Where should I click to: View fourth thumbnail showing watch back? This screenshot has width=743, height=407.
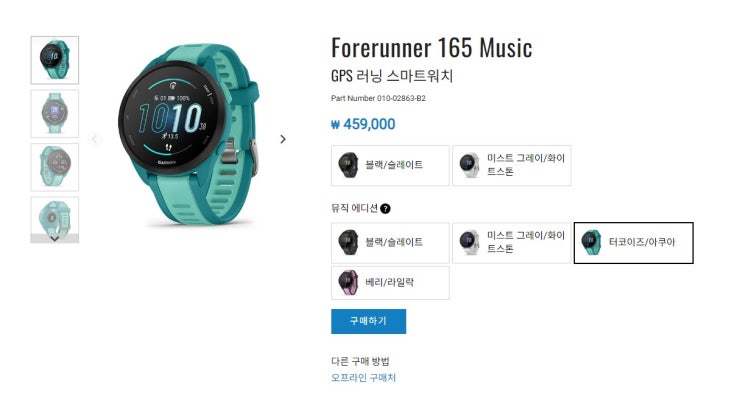(54, 217)
